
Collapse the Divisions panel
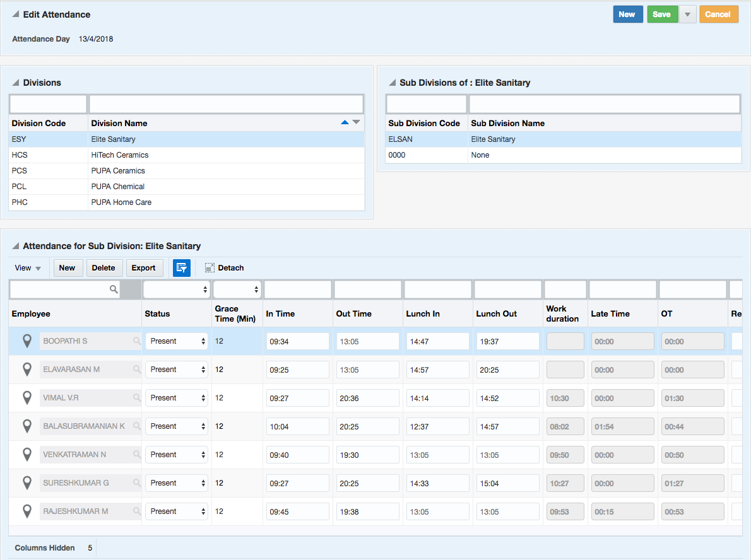coord(16,83)
